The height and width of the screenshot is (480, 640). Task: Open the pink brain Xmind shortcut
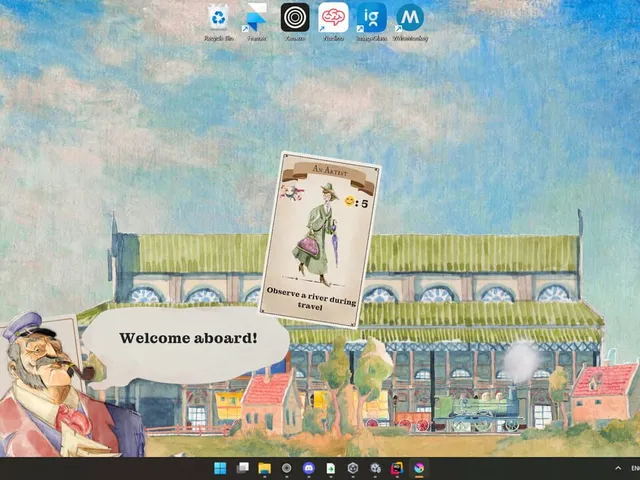point(333,20)
